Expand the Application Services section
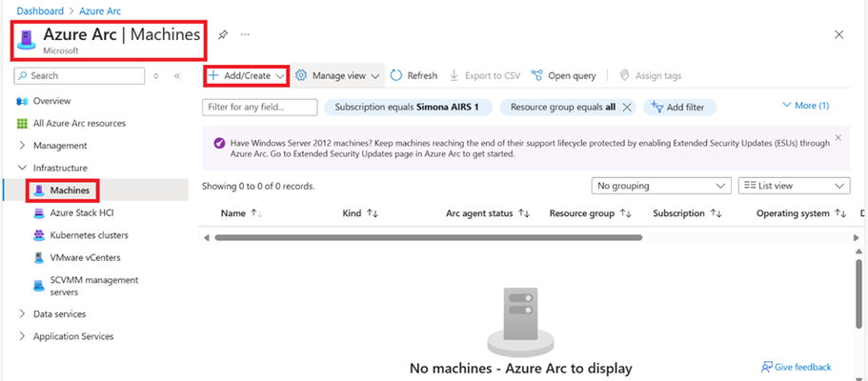The height and width of the screenshot is (381, 868). pos(73,336)
